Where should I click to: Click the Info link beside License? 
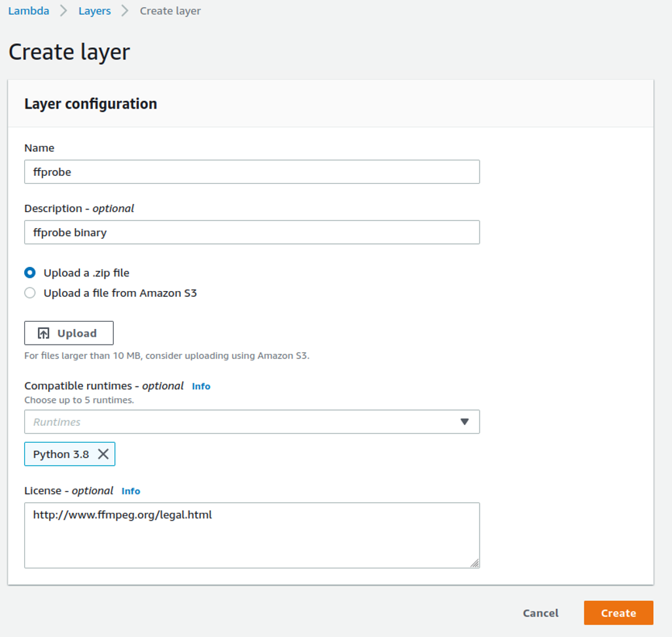[131, 491]
